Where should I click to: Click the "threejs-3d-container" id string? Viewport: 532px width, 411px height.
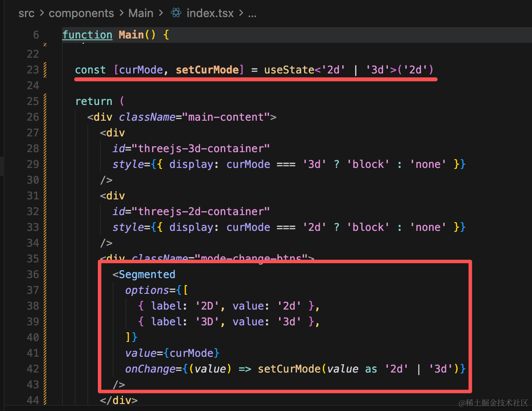200,149
